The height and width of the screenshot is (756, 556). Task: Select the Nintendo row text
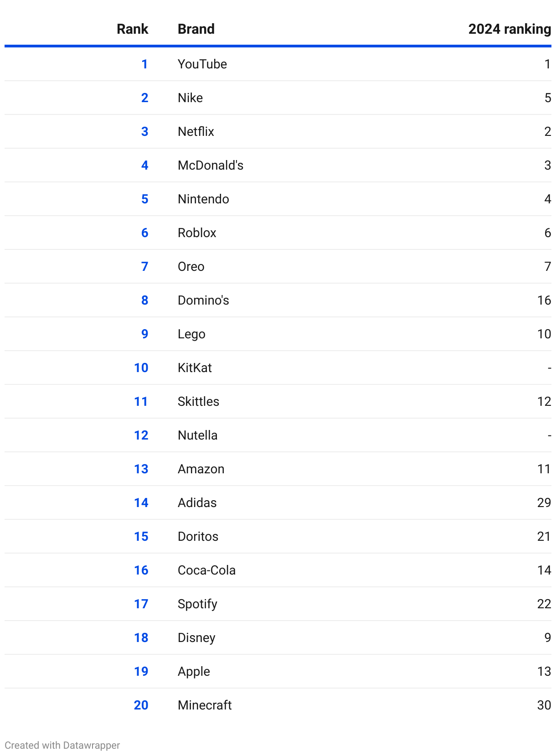[203, 199]
